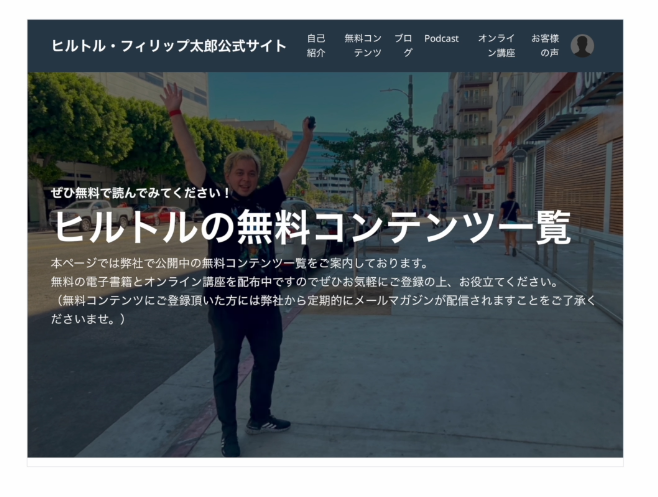Screen dimensions: 658x497
Task: Select Podcast in the navigation bar
Action: coord(441,39)
